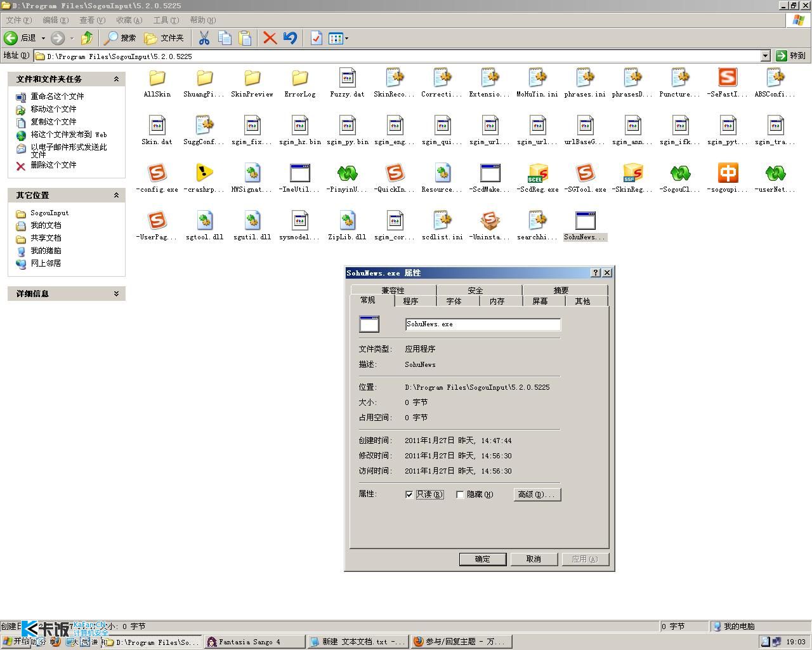Open the Back history dropdown arrow

43,38
